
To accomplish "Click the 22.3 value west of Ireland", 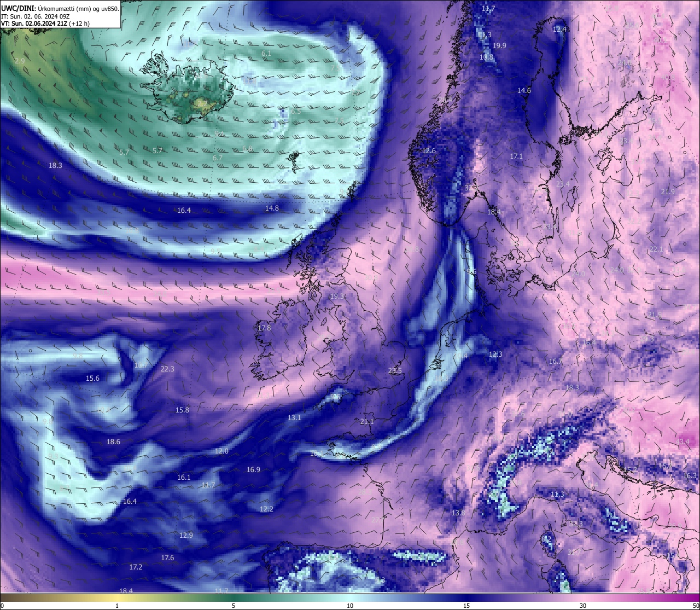I will point(167,369).
